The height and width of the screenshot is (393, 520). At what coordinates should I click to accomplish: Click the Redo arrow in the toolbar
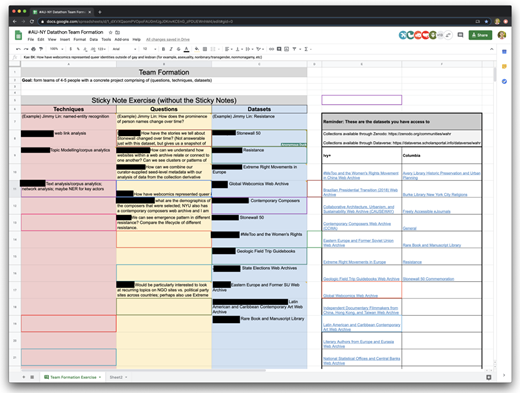click(x=26, y=49)
